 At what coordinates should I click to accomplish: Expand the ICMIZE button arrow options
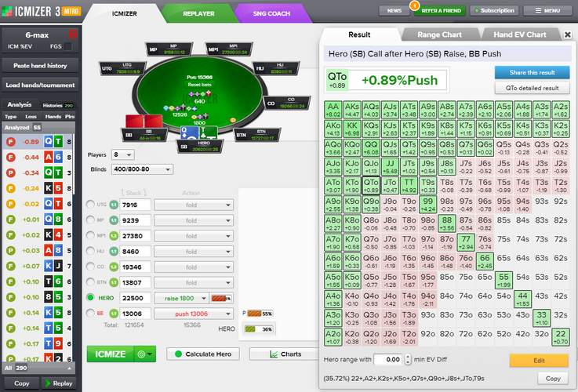point(150,354)
